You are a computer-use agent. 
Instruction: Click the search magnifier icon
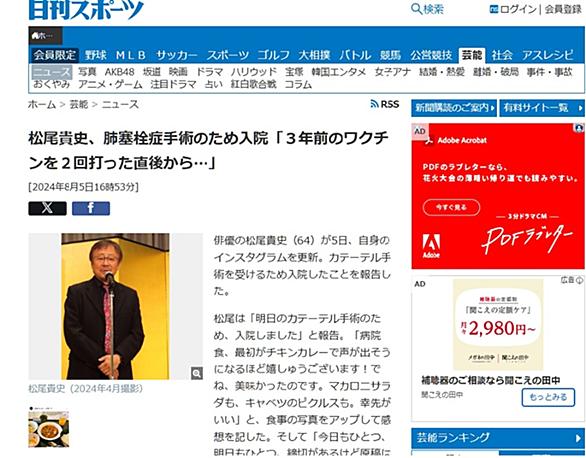[416, 9]
